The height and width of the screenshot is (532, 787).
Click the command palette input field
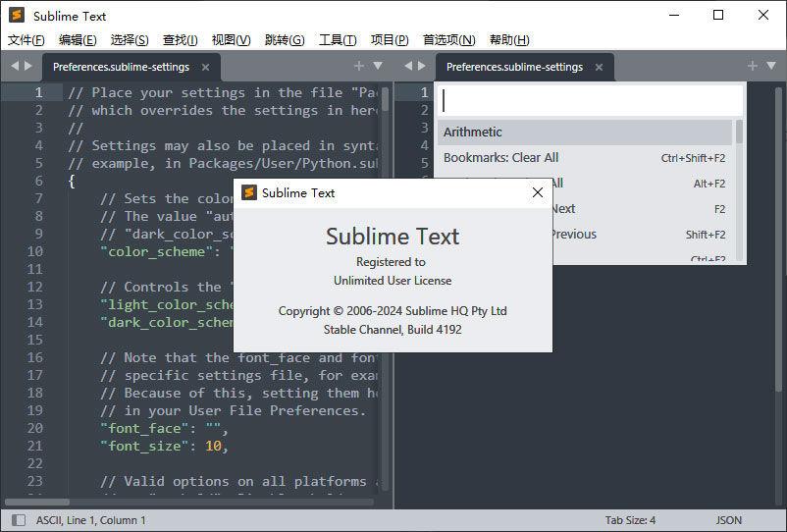click(x=591, y=101)
